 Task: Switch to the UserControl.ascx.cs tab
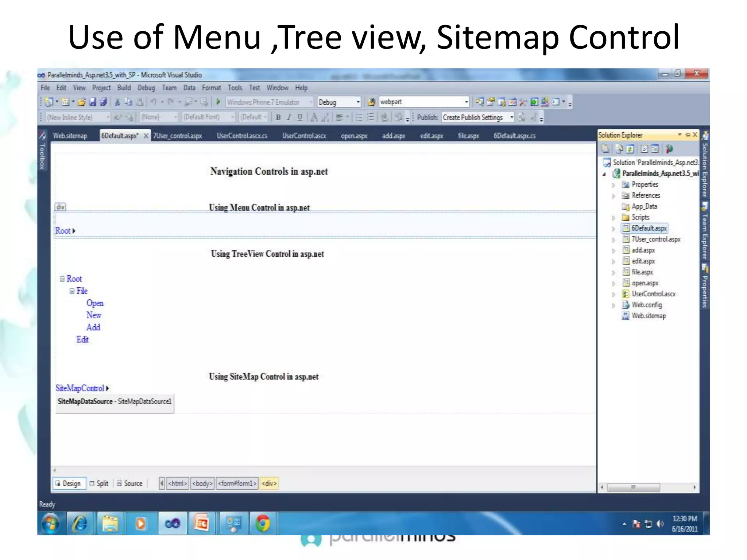(x=242, y=136)
